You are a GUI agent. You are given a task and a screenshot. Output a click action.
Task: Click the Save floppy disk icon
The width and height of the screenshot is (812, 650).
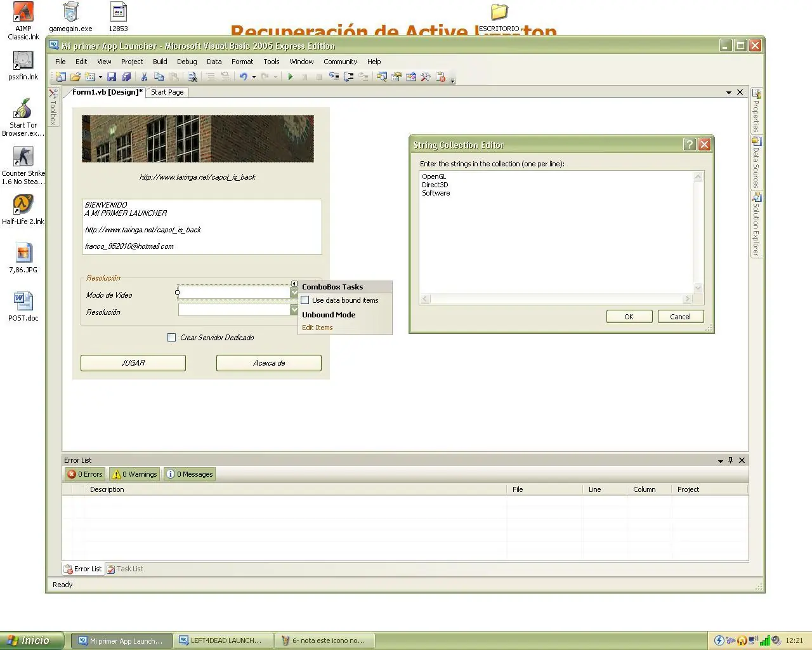(x=112, y=77)
